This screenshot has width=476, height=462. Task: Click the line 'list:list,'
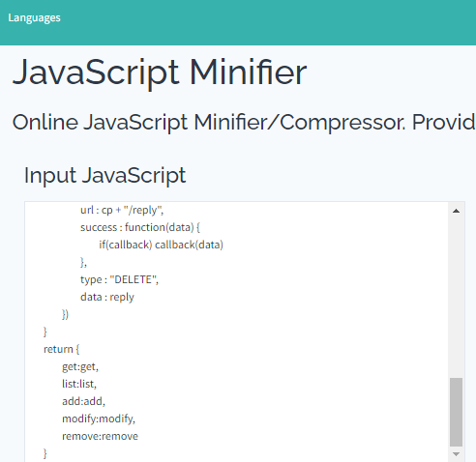pos(79,384)
